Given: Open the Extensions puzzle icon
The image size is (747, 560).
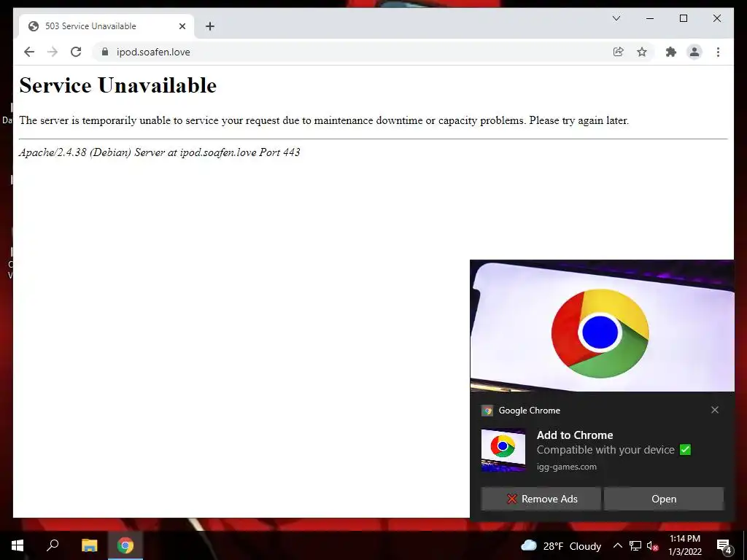Looking at the screenshot, I should (671, 52).
